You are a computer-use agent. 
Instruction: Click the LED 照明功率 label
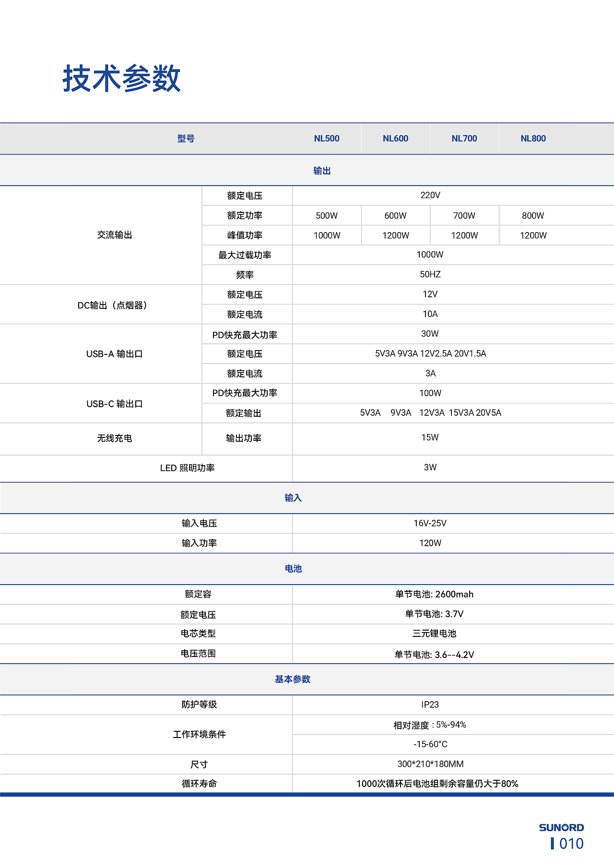(x=187, y=468)
